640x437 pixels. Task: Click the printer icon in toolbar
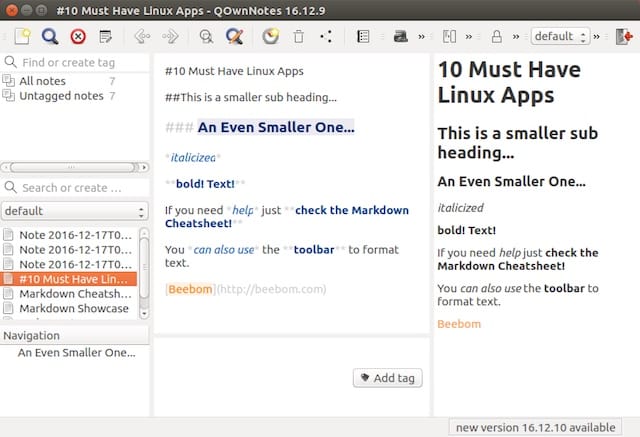click(x=400, y=37)
